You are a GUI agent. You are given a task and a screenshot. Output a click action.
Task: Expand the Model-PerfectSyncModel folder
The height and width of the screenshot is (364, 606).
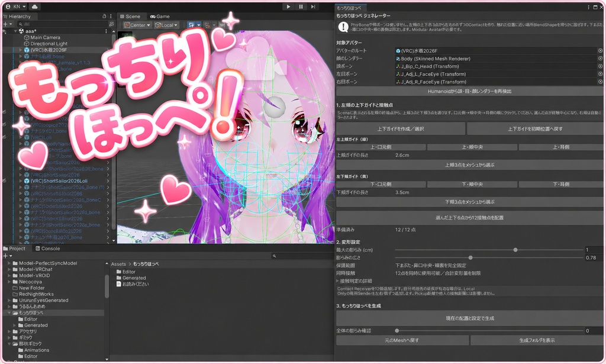9,263
